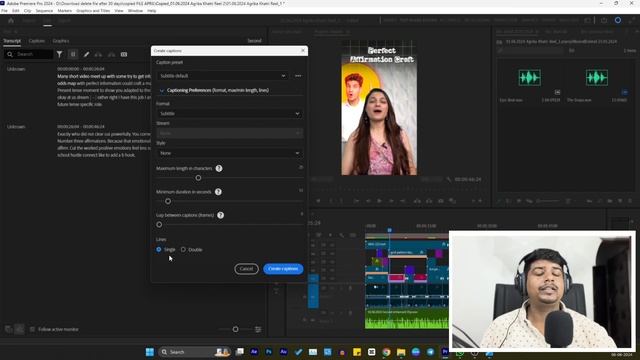Switch to the Captions tab

click(37, 41)
